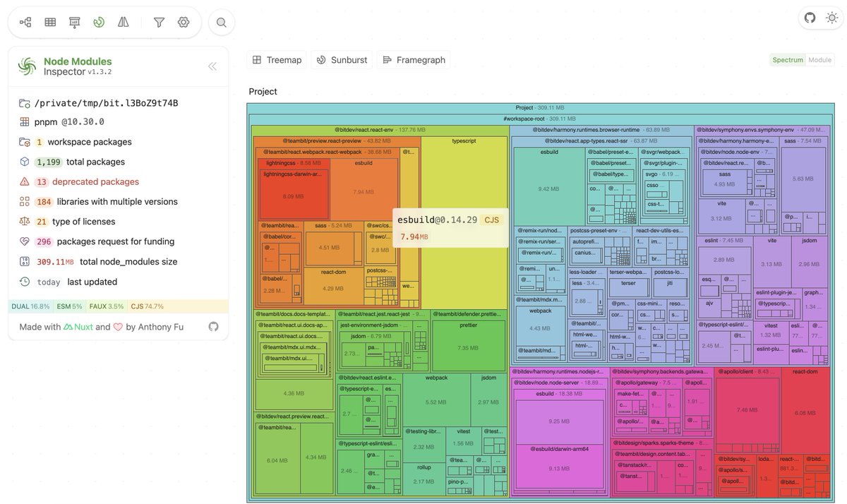Click the Treemap tab's grid icon

(x=257, y=60)
